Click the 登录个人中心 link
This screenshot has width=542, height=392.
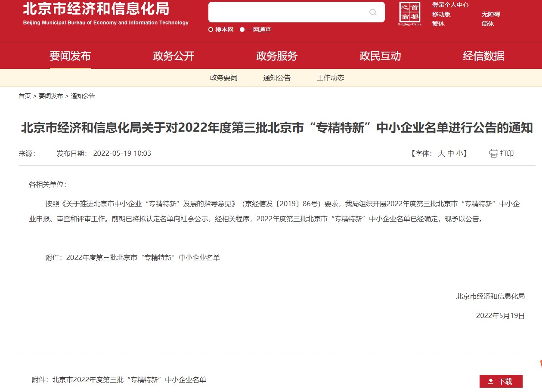pyautogui.click(x=450, y=5)
